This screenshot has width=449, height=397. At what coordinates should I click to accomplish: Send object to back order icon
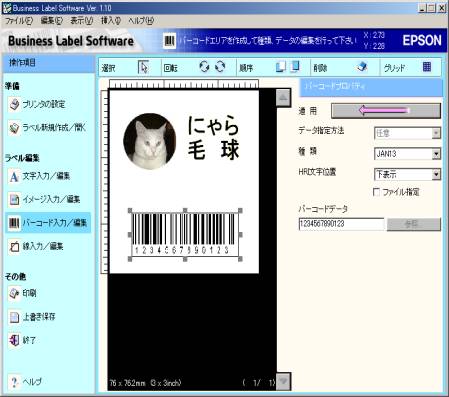click(295, 67)
